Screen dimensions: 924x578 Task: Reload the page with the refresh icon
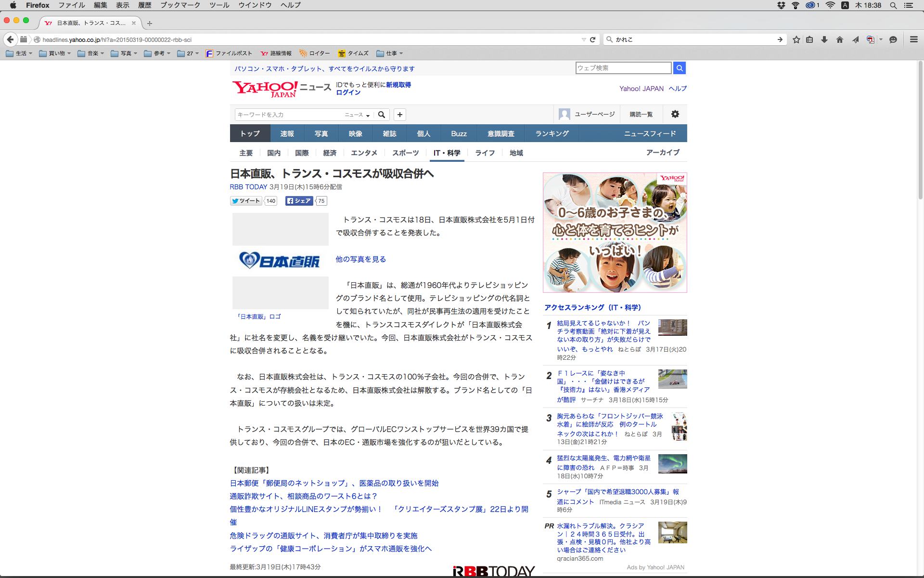pyautogui.click(x=593, y=39)
